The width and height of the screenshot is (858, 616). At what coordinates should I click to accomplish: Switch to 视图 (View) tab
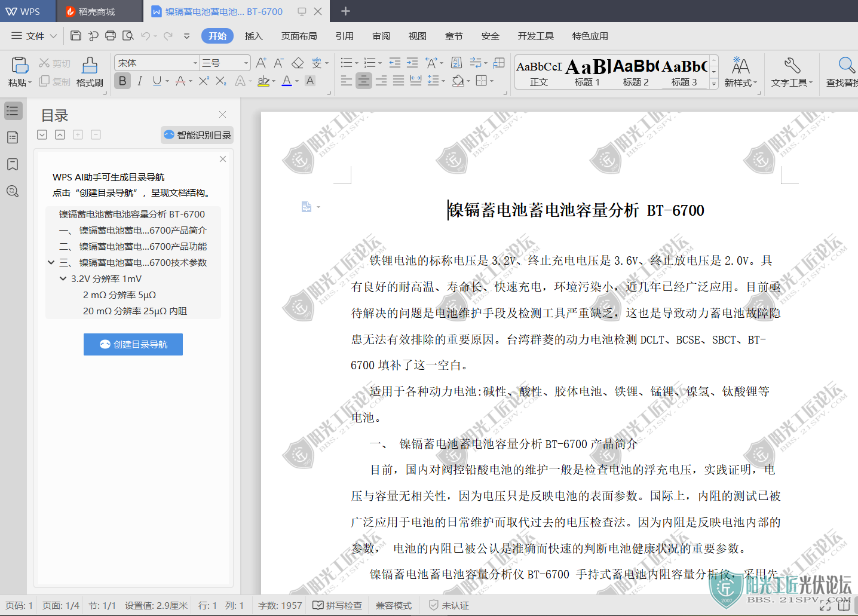click(418, 36)
